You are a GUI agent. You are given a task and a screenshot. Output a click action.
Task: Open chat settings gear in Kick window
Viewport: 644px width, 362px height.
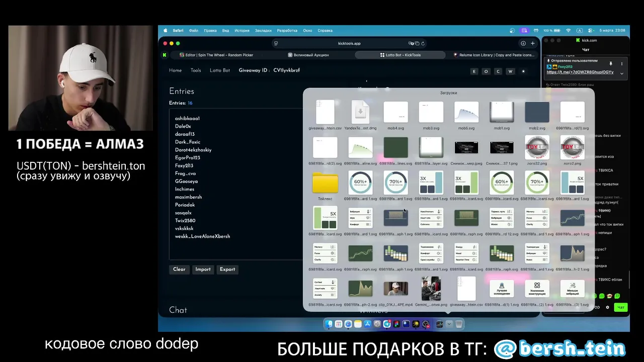click(607, 307)
